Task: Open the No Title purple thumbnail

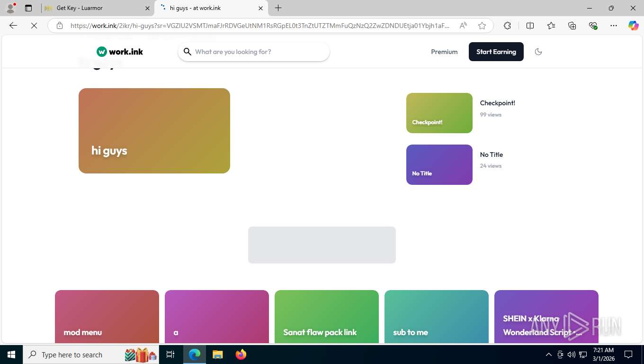Action: click(439, 164)
